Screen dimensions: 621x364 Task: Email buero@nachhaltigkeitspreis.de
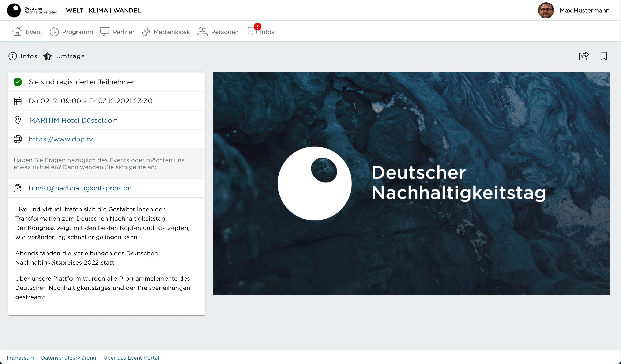tap(80, 188)
